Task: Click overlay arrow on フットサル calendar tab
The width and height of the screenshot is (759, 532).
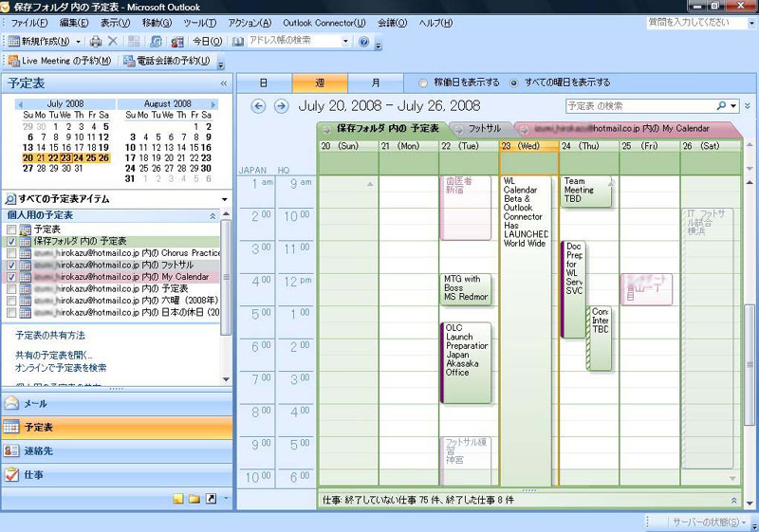Action: (x=457, y=129)
